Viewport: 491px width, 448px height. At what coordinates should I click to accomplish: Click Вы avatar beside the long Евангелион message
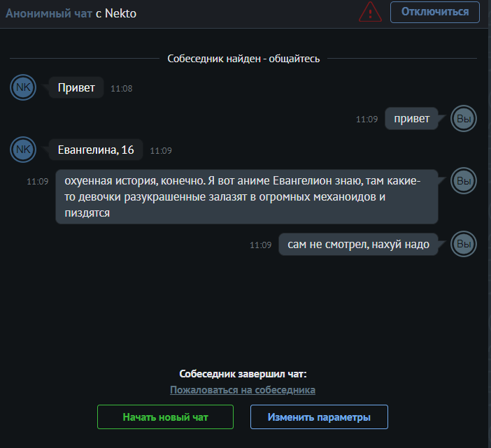463,181
